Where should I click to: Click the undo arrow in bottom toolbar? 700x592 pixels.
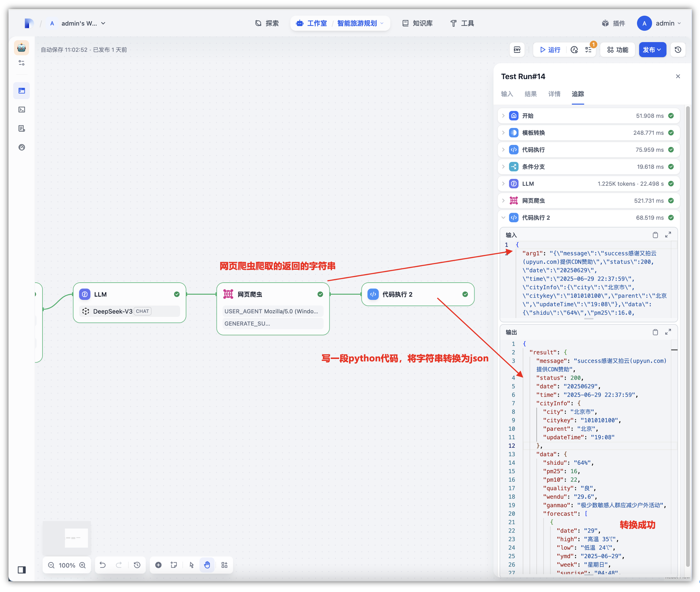pyautogui.click(x=103, y=565)
